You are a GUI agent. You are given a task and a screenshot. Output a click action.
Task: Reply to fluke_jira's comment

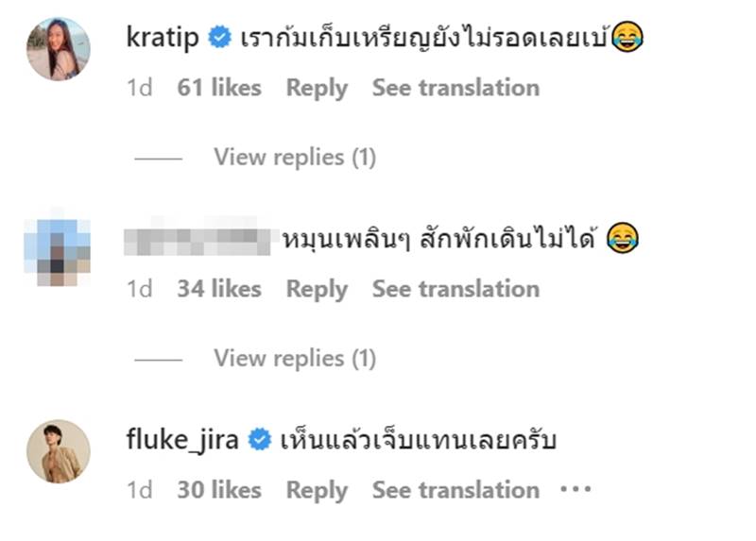click(317, 490)
